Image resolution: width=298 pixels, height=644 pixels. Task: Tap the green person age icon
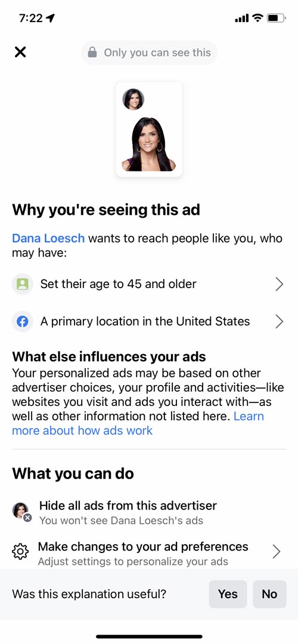(22, 284)
